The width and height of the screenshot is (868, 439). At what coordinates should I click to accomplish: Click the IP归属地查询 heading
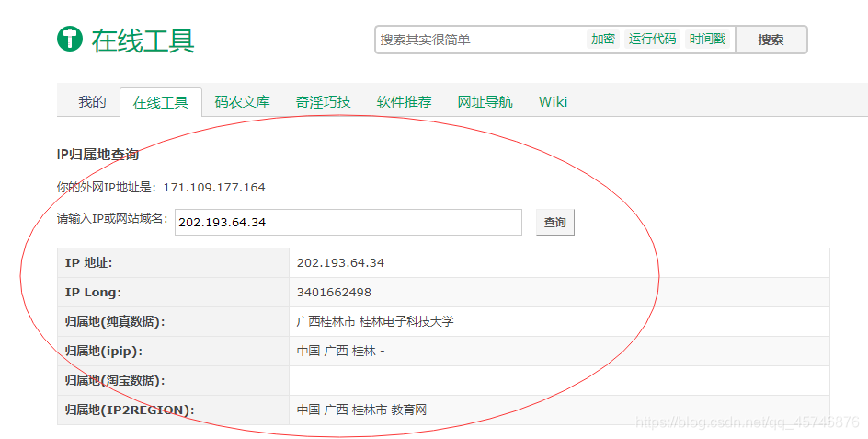point(97,155)
